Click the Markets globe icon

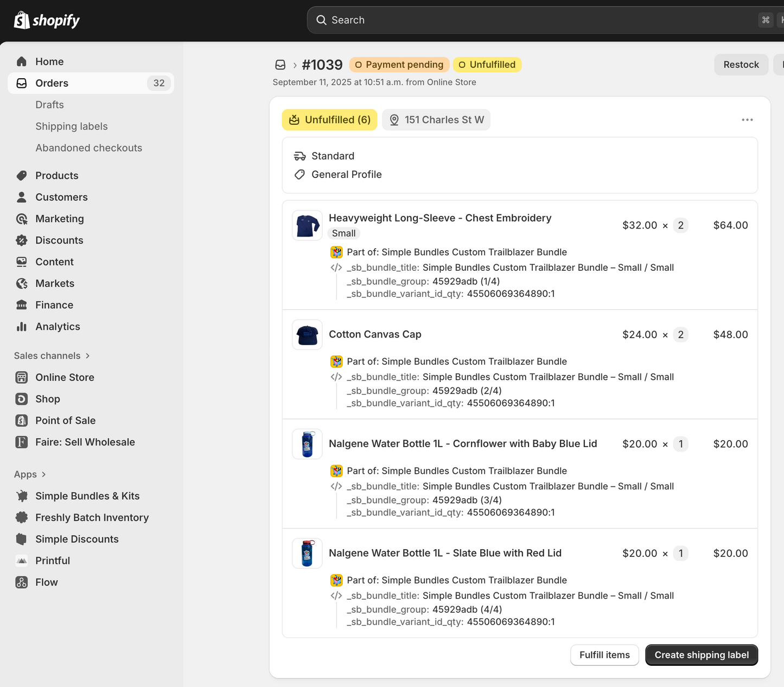(22, 283)
